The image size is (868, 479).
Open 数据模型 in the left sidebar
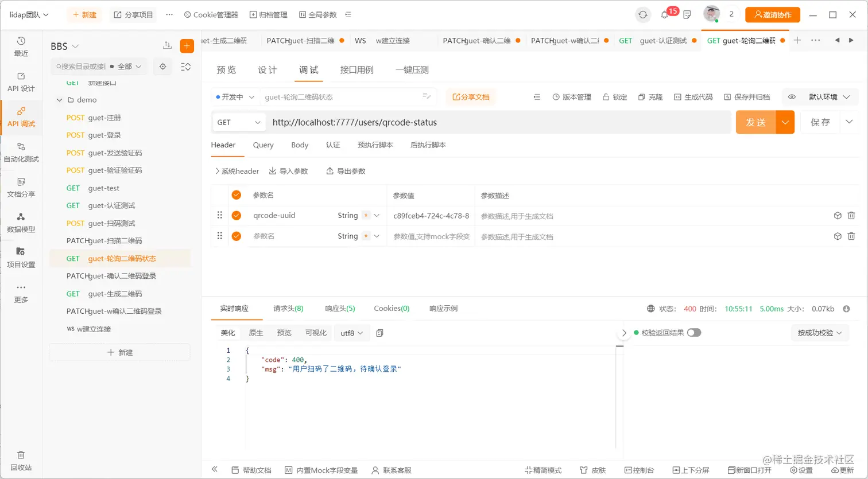point(21,223)
